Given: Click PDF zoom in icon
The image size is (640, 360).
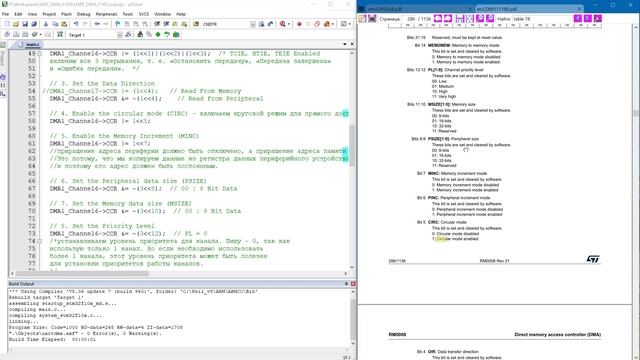Looking at the screenshot, I should coord(490,18).
